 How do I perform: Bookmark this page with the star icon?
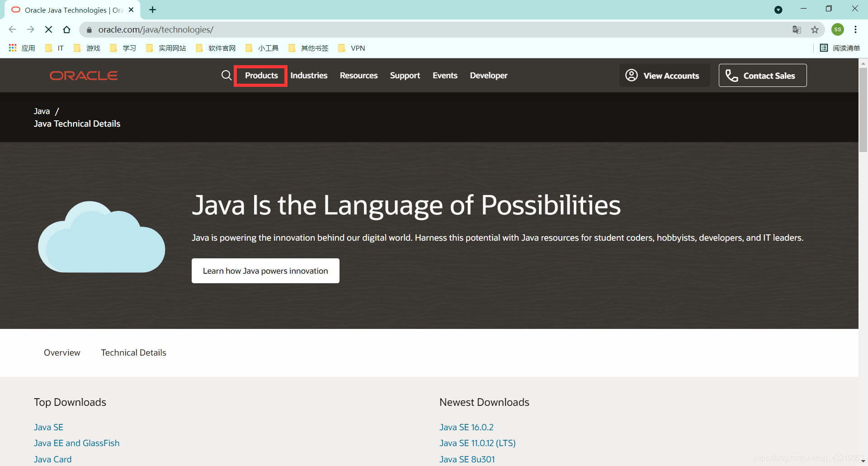click(815, 29)
